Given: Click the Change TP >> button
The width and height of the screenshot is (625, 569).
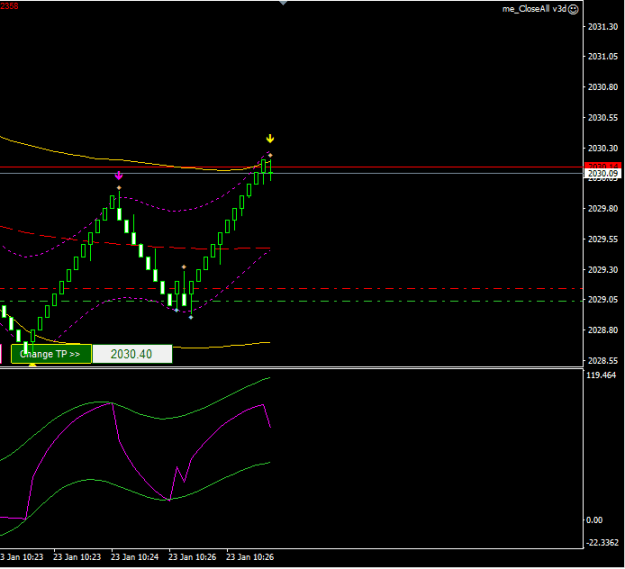Looking at the screenshot, I should pos(51,354).
